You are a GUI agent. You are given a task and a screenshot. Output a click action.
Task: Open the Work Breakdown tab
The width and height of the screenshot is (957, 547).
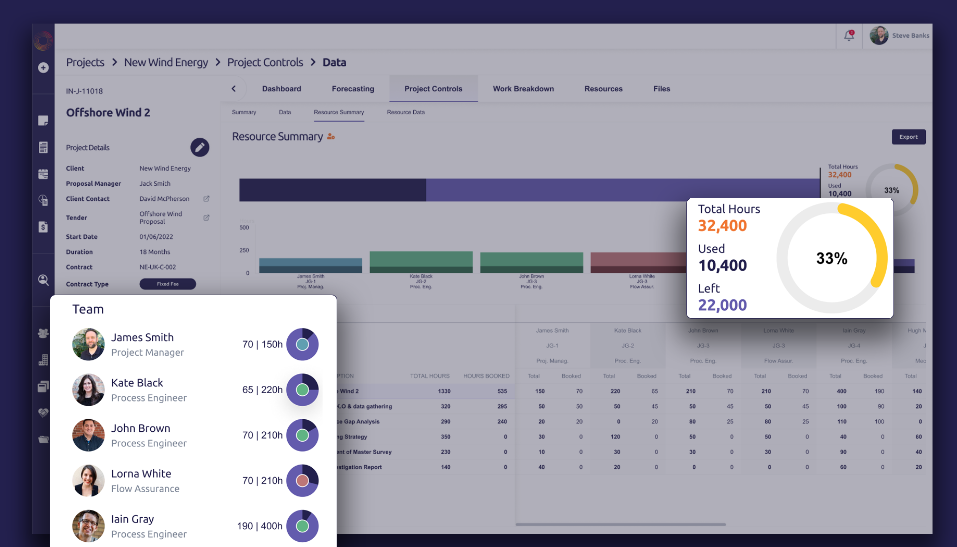pos(523,89)
